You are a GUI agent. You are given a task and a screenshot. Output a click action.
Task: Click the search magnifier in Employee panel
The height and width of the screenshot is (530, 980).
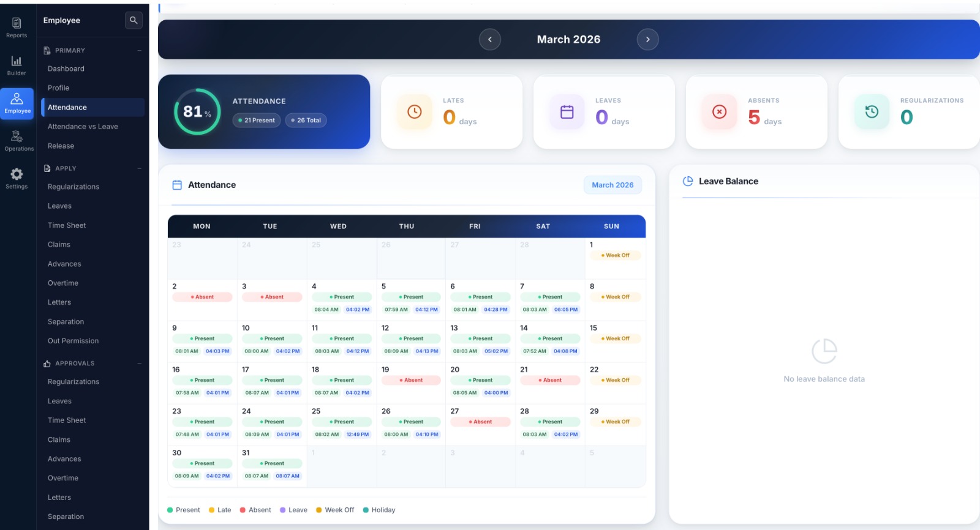click(x=134, y=20)
